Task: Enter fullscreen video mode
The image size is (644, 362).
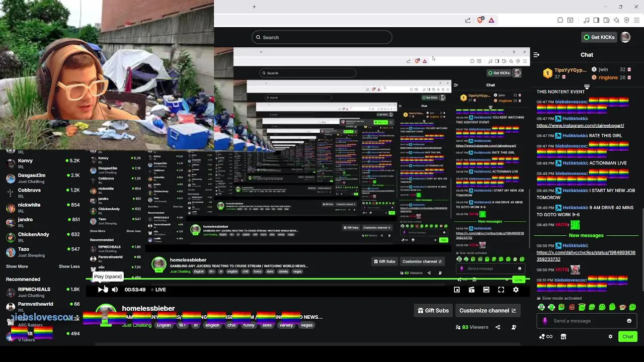Action: click(x=501, y=290)
